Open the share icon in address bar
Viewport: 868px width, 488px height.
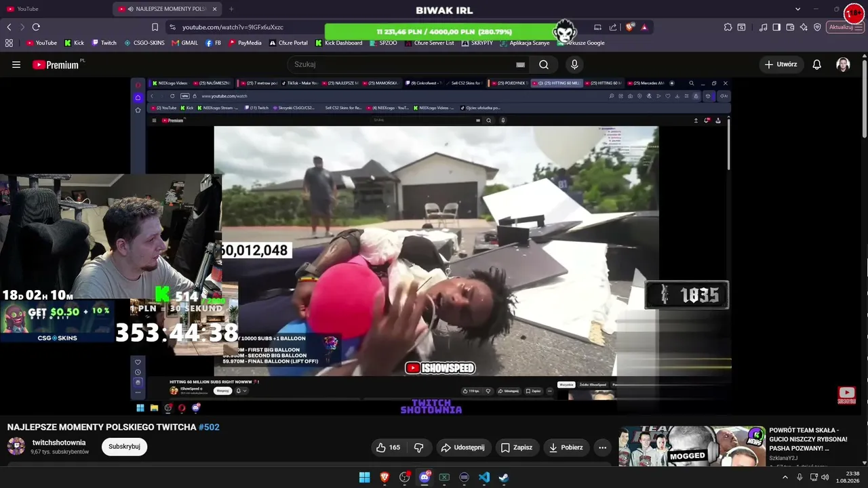click(613, 27)
